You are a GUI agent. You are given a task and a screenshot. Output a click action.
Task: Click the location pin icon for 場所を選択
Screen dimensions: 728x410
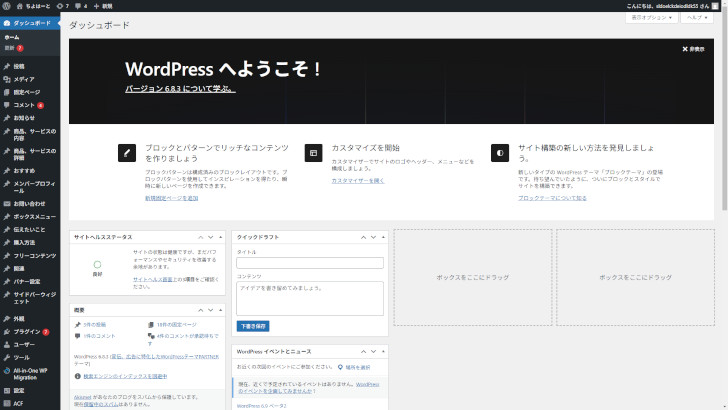(340, 367)
